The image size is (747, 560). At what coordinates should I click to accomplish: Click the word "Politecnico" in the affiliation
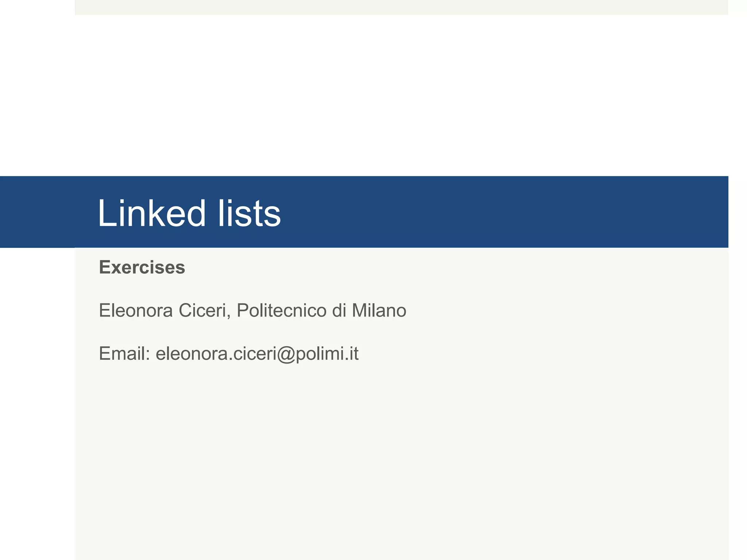[x=281, y=311]
